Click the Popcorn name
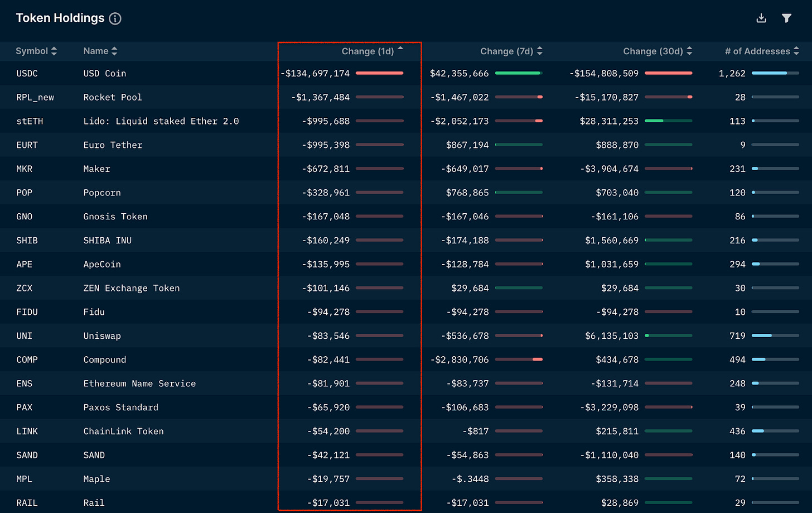This screenshot has height=513, width=812. click(x=102, y=193)
